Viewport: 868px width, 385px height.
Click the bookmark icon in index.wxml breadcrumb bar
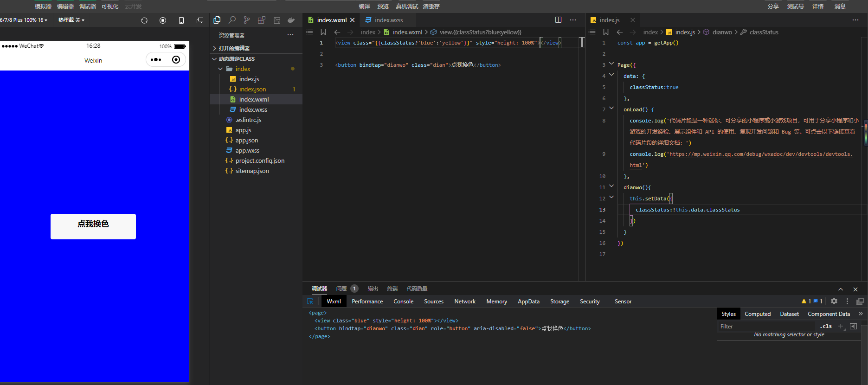(x=323, y=32)
